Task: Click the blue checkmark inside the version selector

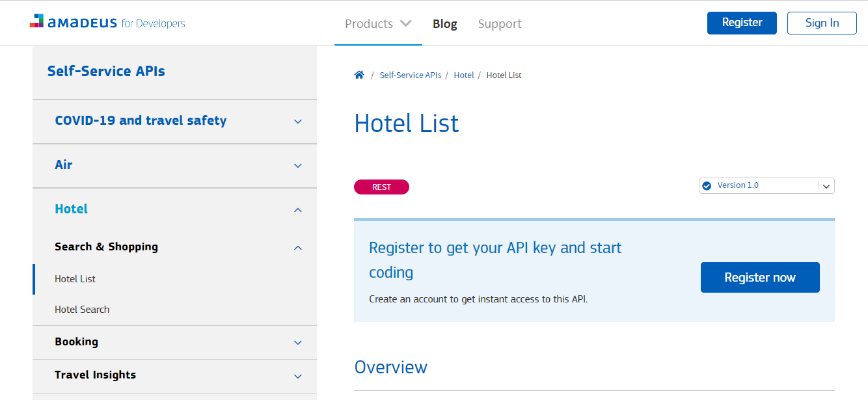Action: [707, 185]
